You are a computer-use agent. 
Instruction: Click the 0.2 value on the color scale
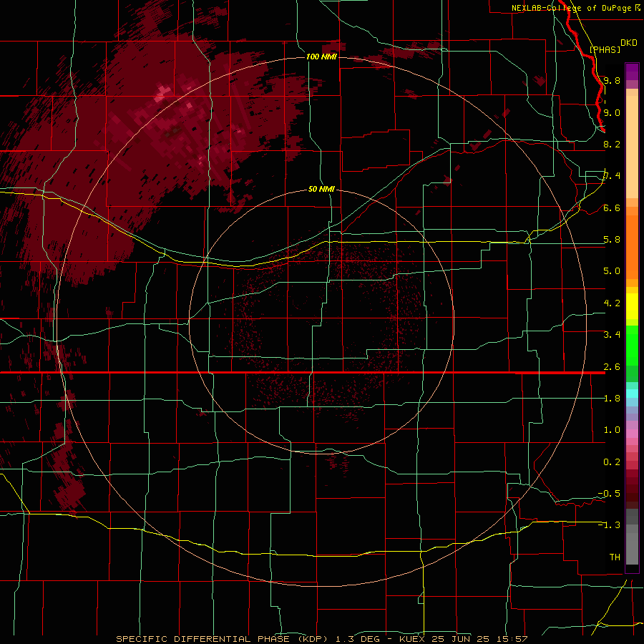pos(612,462)
